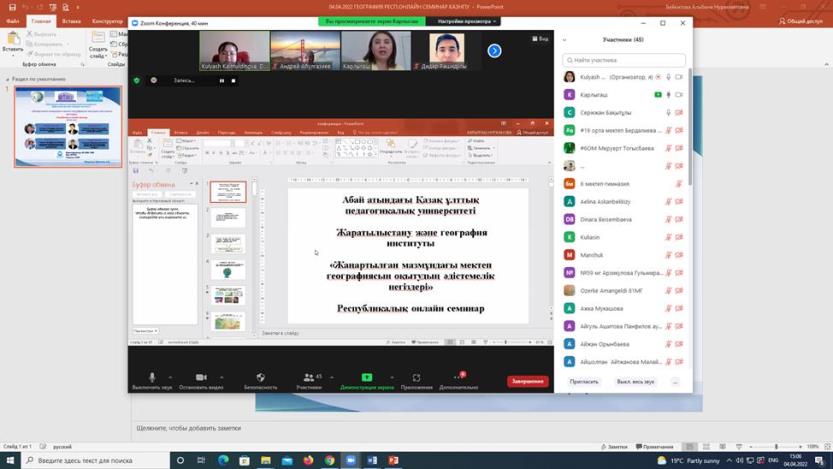Expand audio options arrow beside microphone

coord(170,377)
